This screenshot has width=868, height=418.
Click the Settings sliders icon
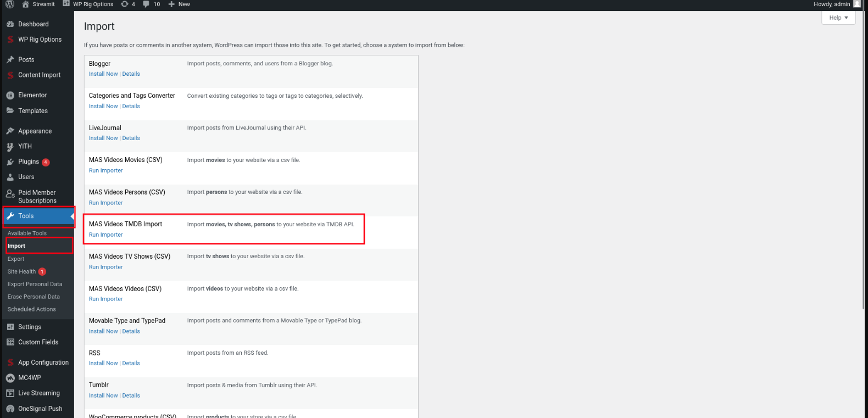coord(10,327)
